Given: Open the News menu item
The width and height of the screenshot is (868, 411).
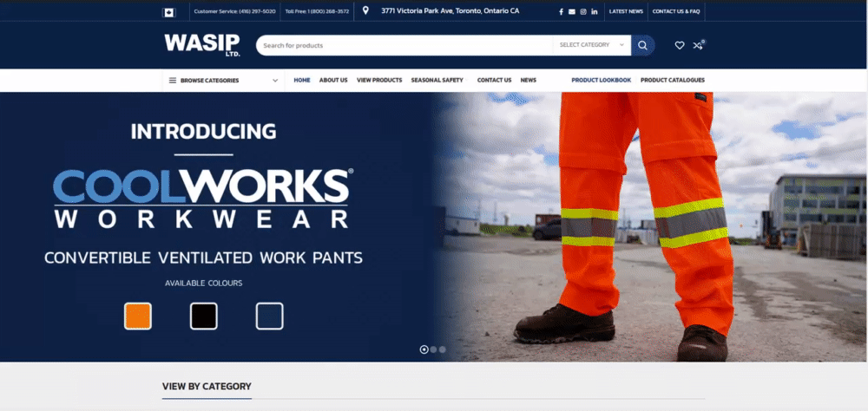Looking at the screenshot, I should pos(528,81).
